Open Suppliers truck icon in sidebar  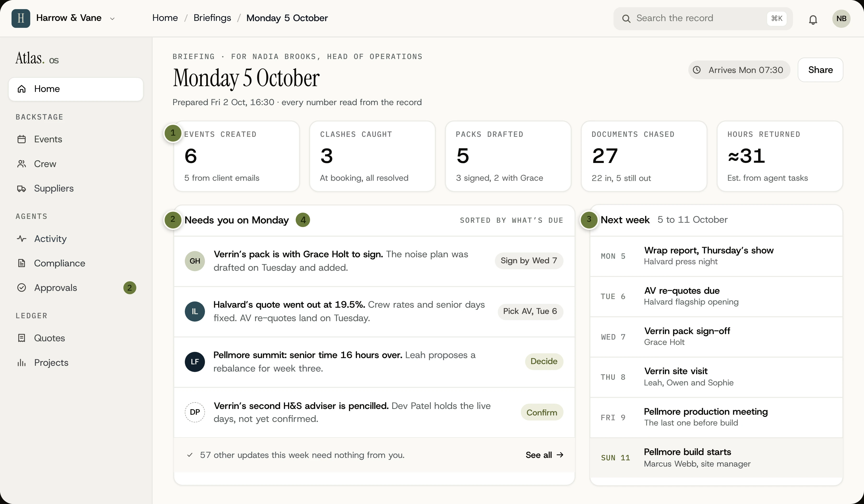(22, 189)
